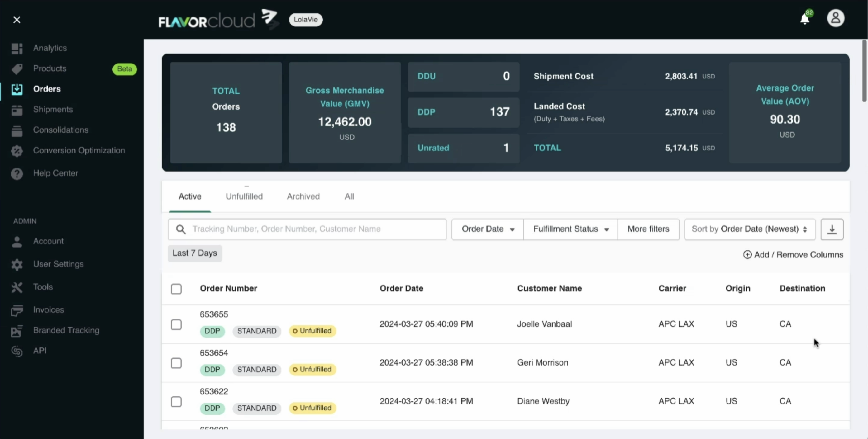The height and width of the screenshot is (439, 868).
Task: Click the Order Number column header
Action: pyautogui.click(x=228, y=289)
